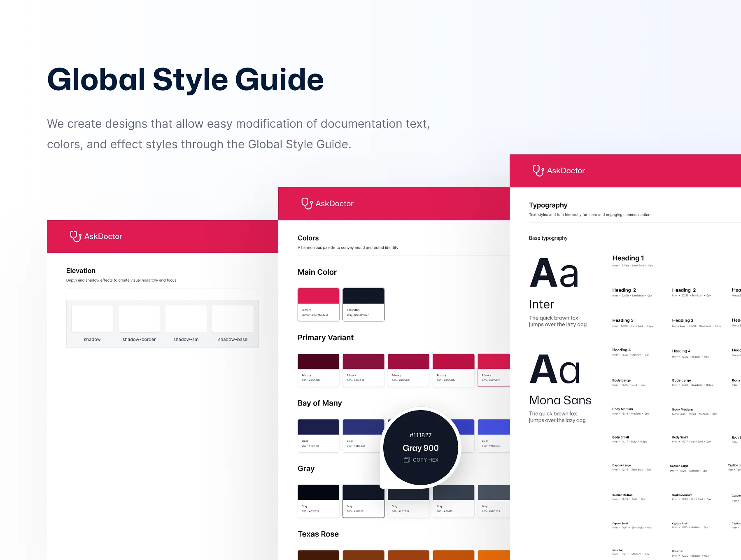The image size is (741, 560).
Task: Select Bay of Many 950 #1B1F4B swatch
Action: pyautogui.click(x=319, y=436)
